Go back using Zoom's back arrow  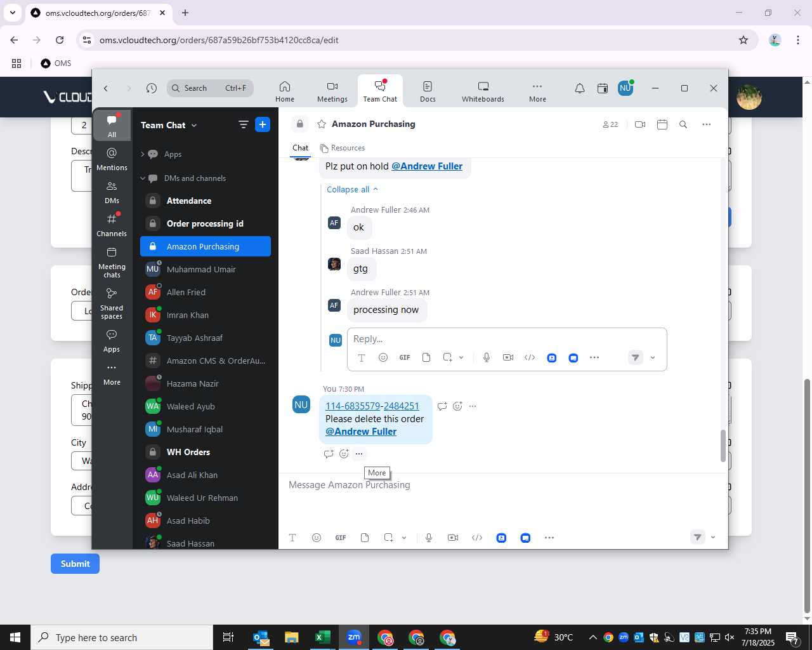pyautogui.click(x=106, y=88)
